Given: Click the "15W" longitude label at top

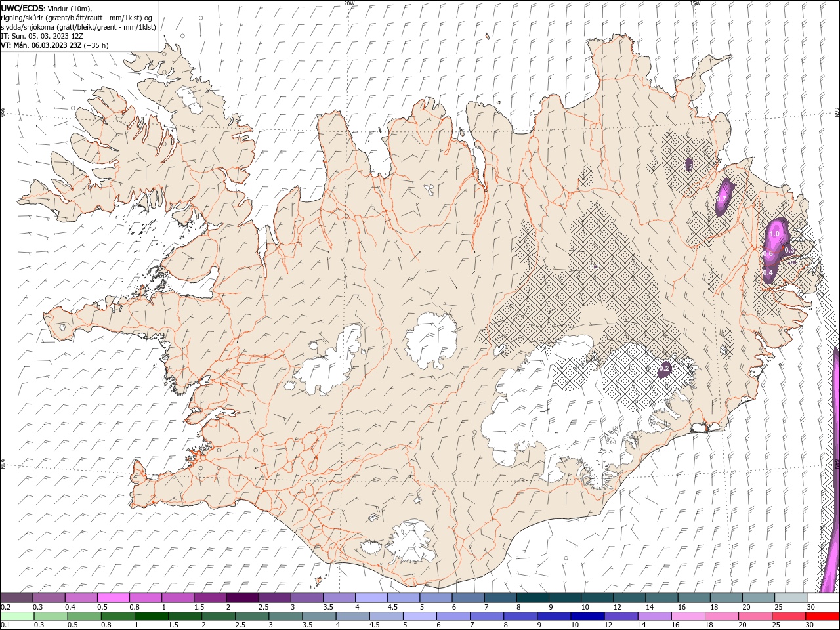Looking at the screenshot, I should click(x=695, y=3).
